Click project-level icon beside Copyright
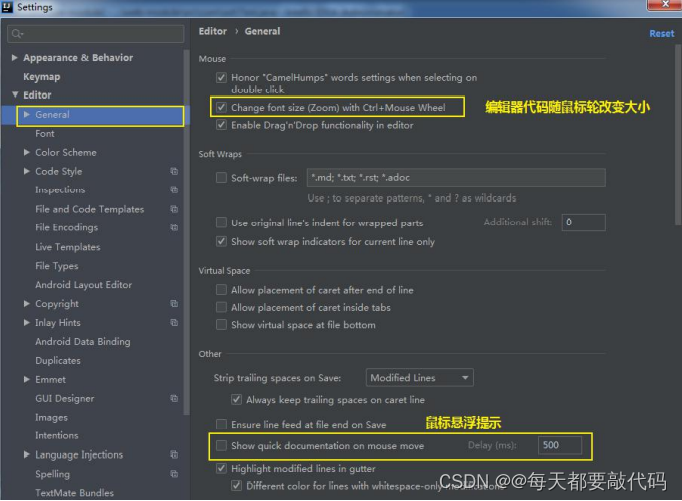The height and width of the screenshot is (501, 682). coord(174,304)
